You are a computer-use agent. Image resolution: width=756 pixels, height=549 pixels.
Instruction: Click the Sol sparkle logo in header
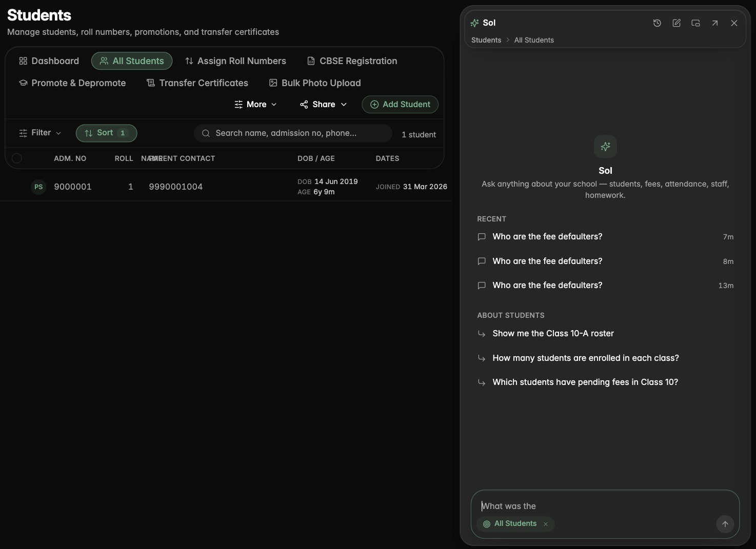click(474, 23)
